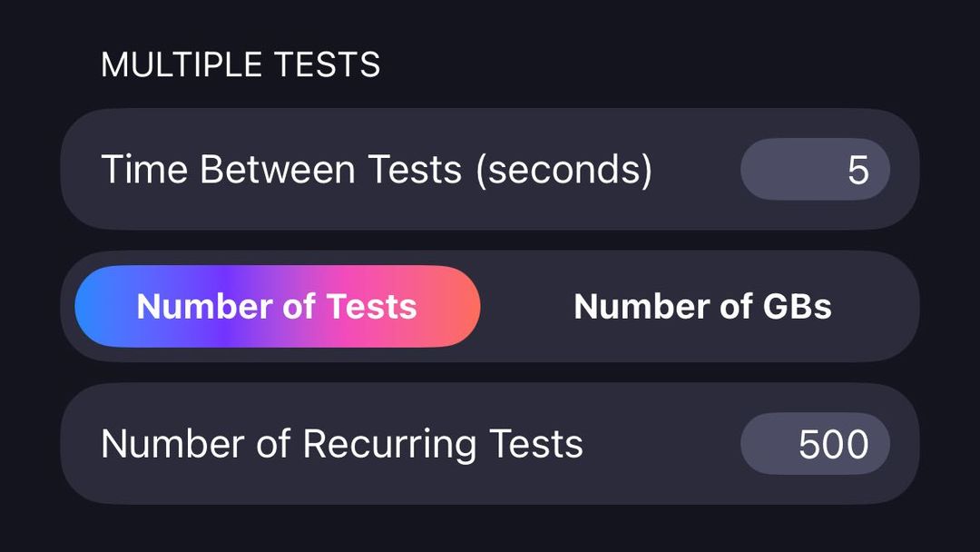The width and height of the screenshot is (980, 552).
Task: Click the Number of Recurring Tests value field
Action: coord(815,443)
